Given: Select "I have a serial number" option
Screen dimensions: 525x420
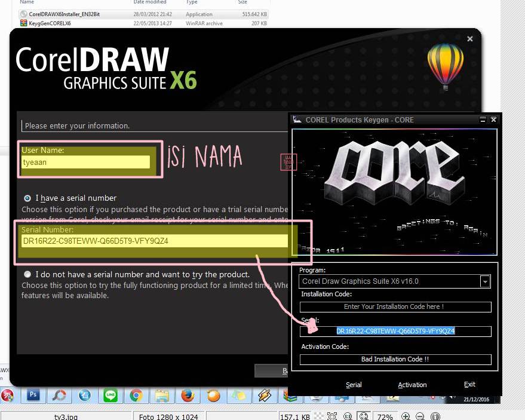Looking at the screenshot, I should (x=27, y=198).
